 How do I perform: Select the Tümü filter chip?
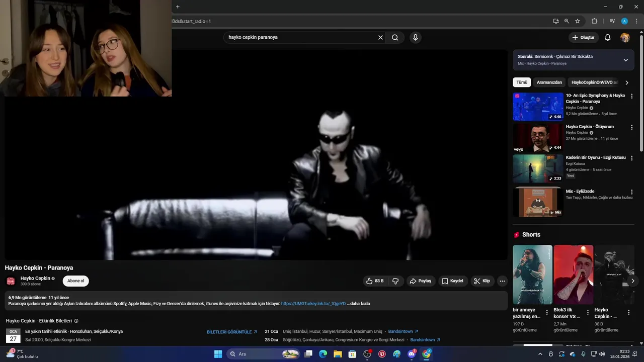coord(522,82)
